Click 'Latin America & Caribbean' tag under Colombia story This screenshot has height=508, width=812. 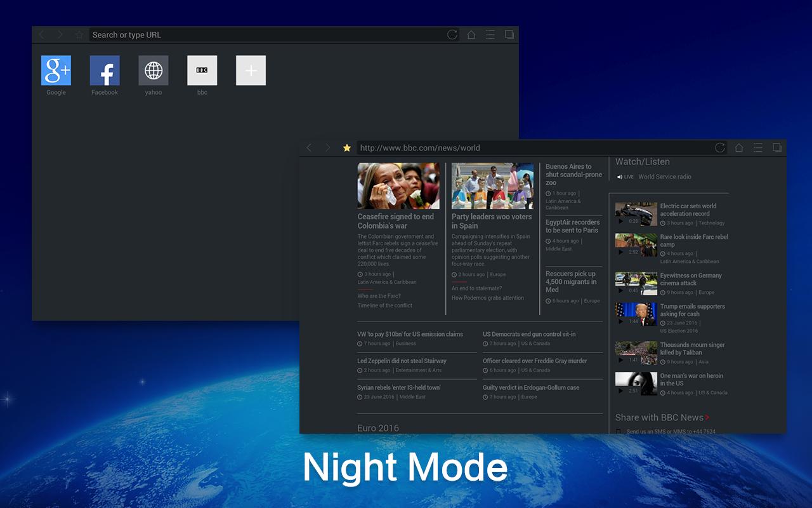[x=387, y=282]
